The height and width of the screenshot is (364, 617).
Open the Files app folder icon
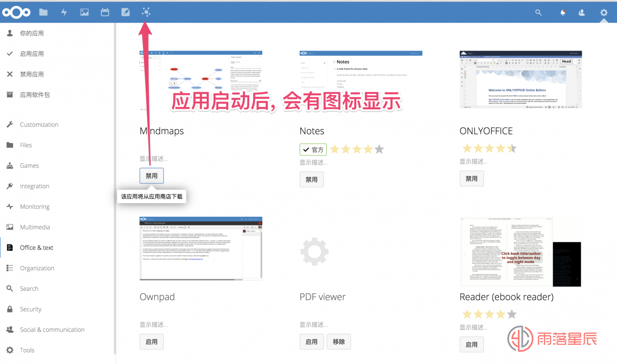[43, 13]
